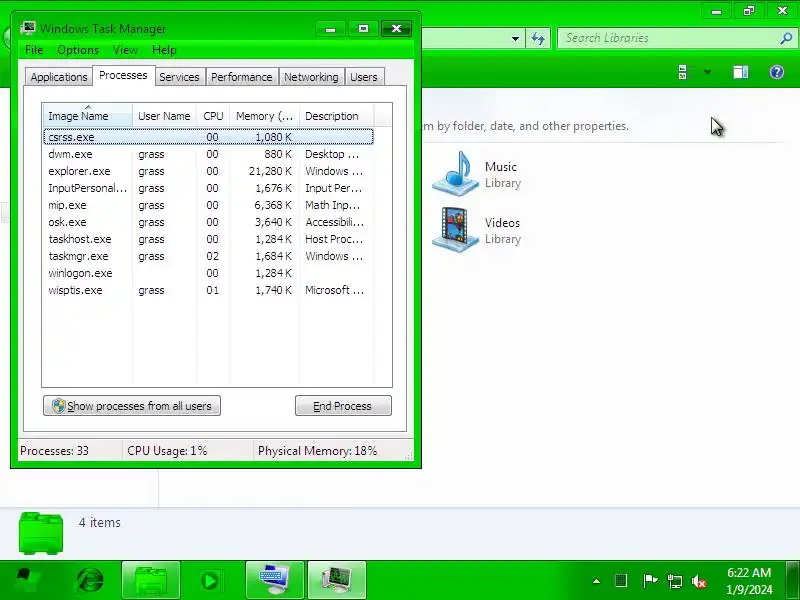The image size is (800, 600).
Task: Select the taskmgr.exe process
Action: (209, 256)
